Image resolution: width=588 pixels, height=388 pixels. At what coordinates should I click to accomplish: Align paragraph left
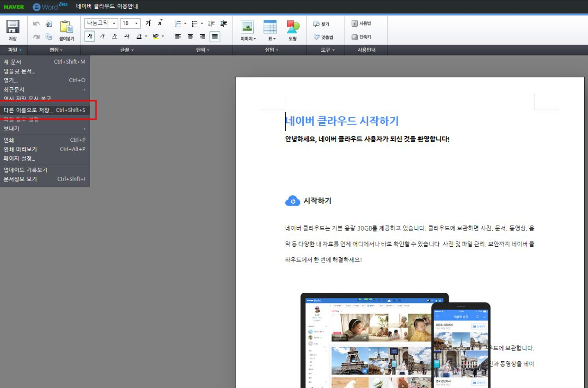(178, 36)
